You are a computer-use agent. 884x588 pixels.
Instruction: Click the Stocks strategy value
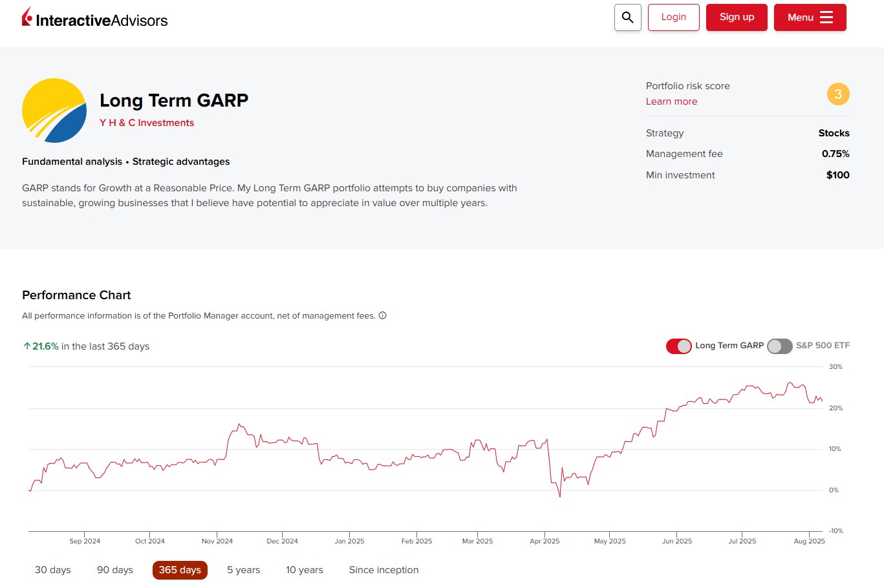834,133
